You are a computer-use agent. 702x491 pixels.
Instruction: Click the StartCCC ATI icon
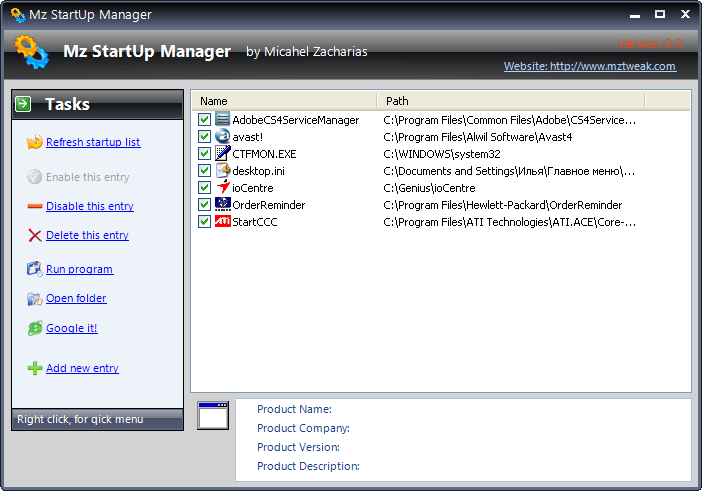pyautogui.click(x=223, y=221)
